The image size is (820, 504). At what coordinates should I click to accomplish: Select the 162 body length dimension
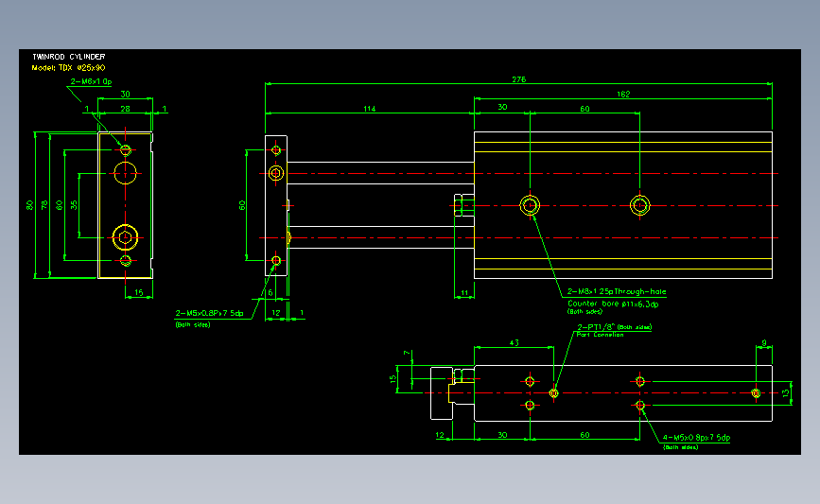[623, 95]
